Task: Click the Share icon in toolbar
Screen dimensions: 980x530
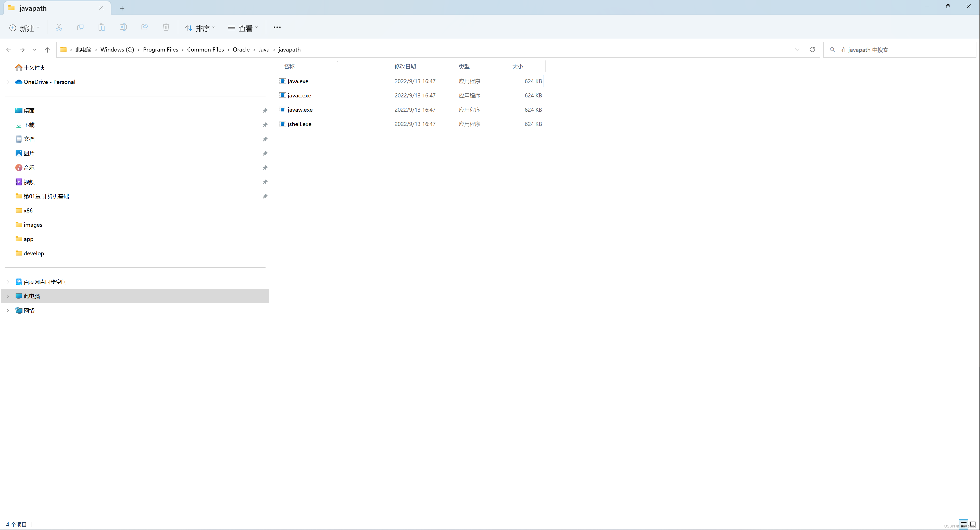Action: (x=145, y=27)
